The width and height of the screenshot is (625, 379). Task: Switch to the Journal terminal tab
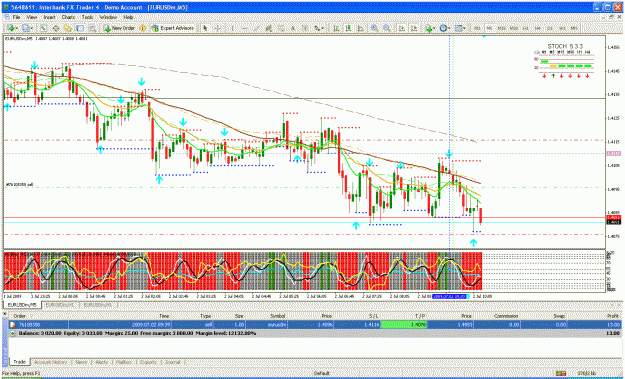[173, 362]
